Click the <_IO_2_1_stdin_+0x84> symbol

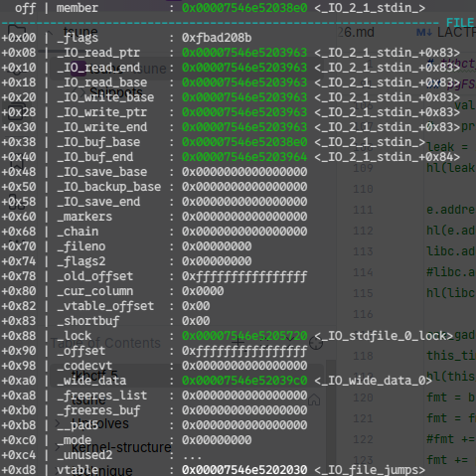[x=388, y=157]
